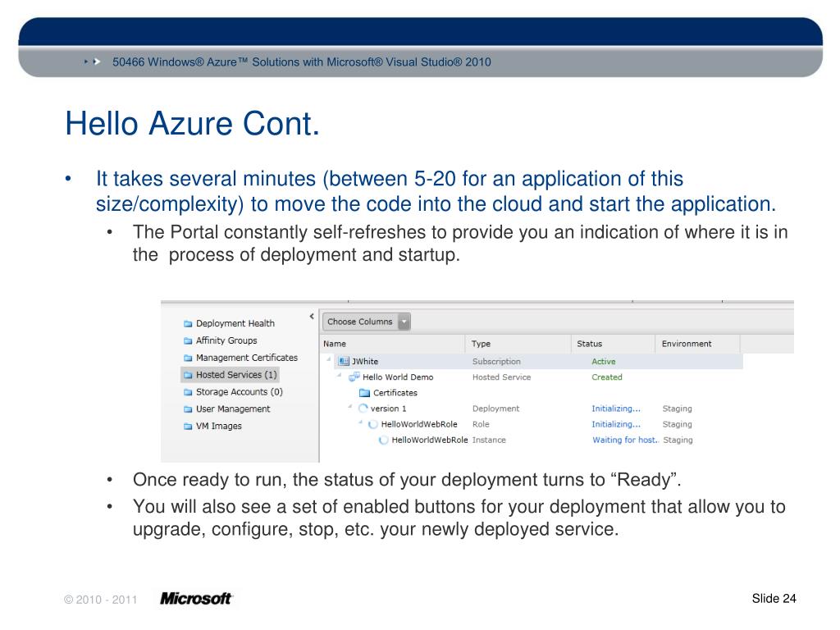
Task: Click the Hello Azure Cont. slide title
Action: pos(192,124)
